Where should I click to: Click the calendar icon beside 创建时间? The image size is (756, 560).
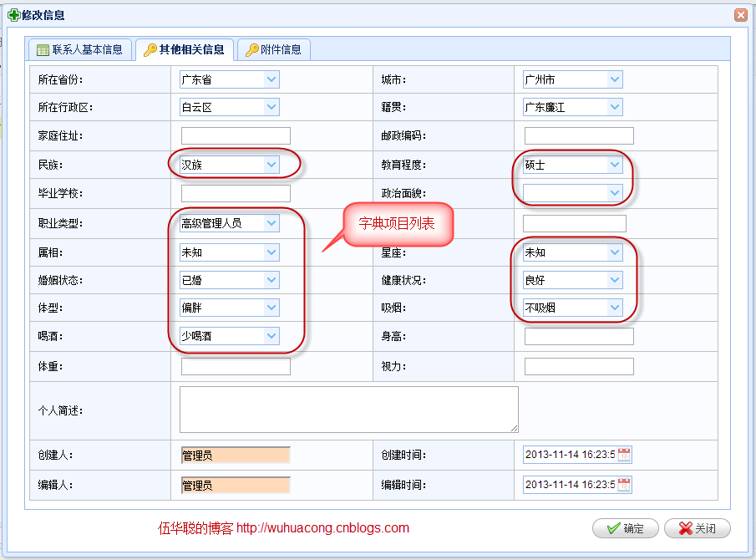(x=624, y=455)
